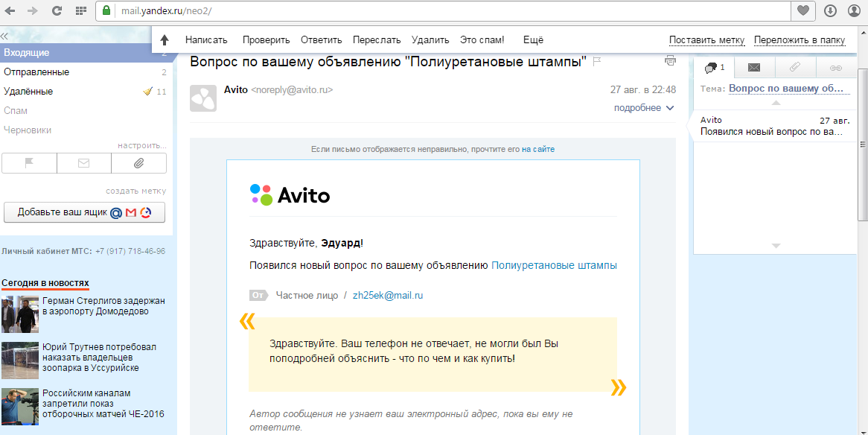Switch to envelope tab in right panel
The width and height of the screenshot is (868, 435).
tap(754, 68)
